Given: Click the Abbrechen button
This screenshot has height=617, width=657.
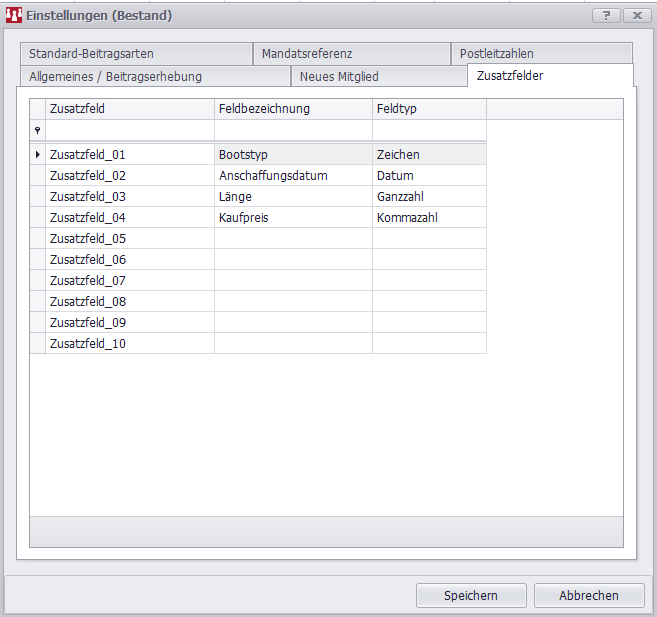Looking at the screenshot, I should click(588, 595).
